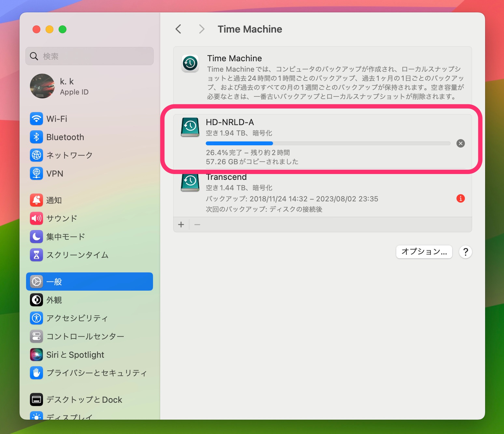Select the ネットワーク globe icon

click(x=36, y=155)
